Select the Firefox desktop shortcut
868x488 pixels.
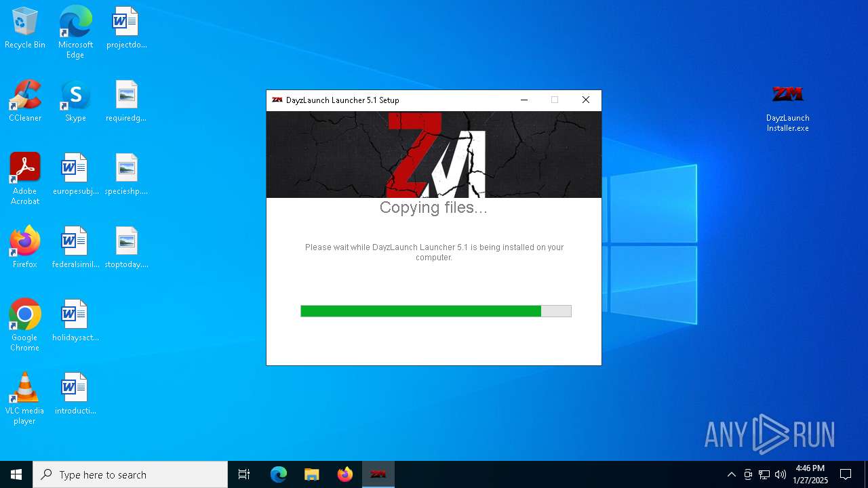tap(25, 248)
